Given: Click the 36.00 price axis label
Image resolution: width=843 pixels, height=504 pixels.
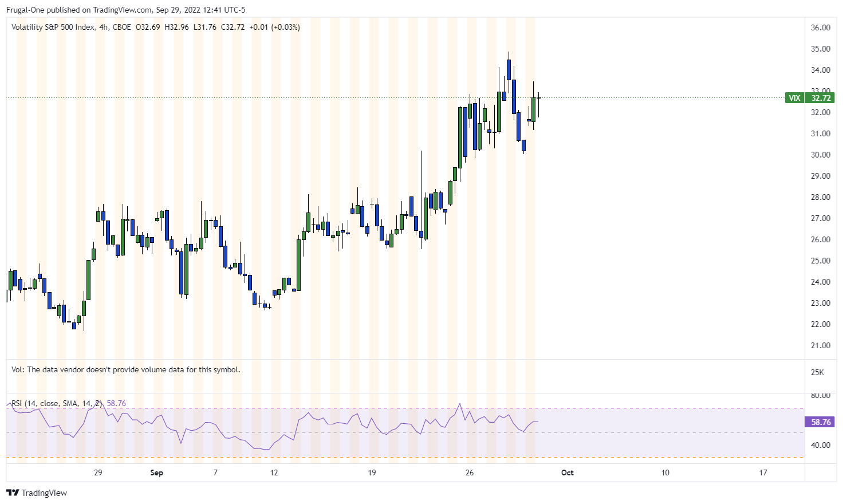Looking at the screenshot, I should point(821,27).
